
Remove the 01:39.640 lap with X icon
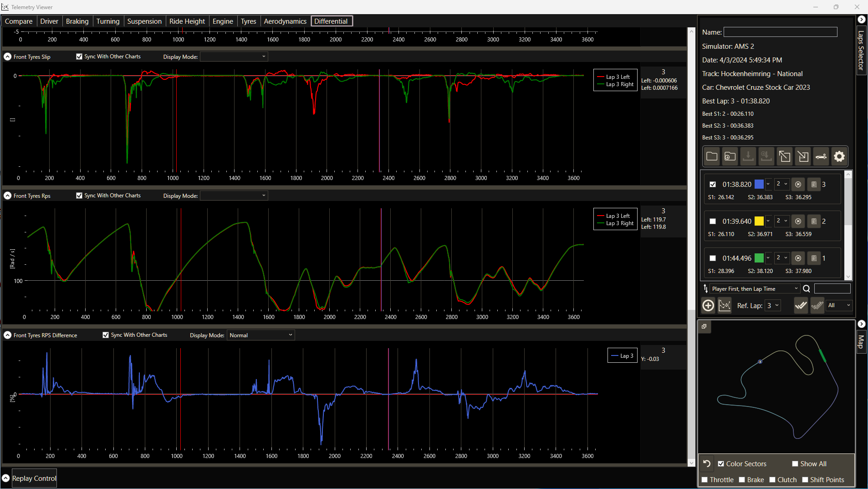(798, 221)
